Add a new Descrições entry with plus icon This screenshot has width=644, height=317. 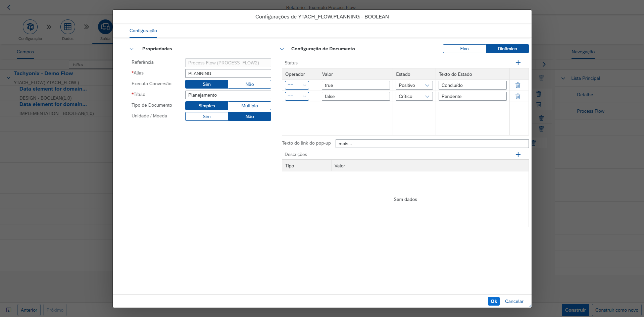[x=518, y=154]
